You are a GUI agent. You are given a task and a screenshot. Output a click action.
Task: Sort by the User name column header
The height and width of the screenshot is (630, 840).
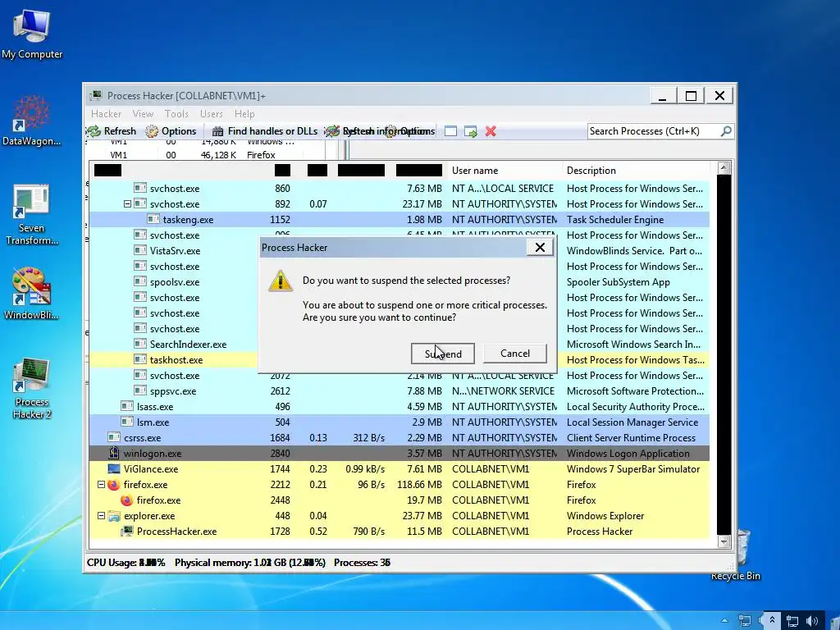coord(475,171)
